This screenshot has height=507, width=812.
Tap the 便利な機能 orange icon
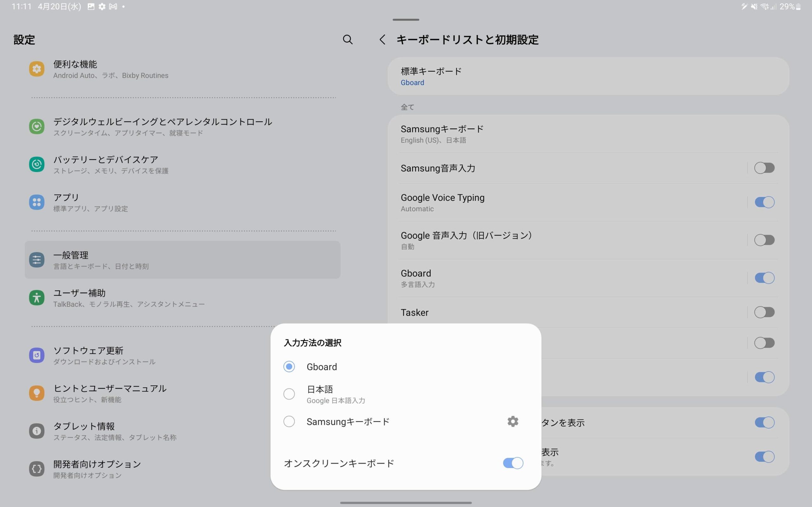(x=36, y=69)
